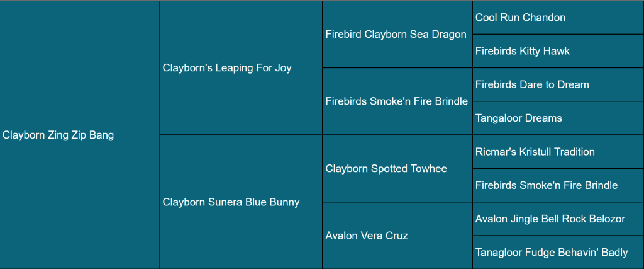Click the Tangaloor Dreams cell
The image size is (644, 269).
pyautogui.click(x=519, y=118)
